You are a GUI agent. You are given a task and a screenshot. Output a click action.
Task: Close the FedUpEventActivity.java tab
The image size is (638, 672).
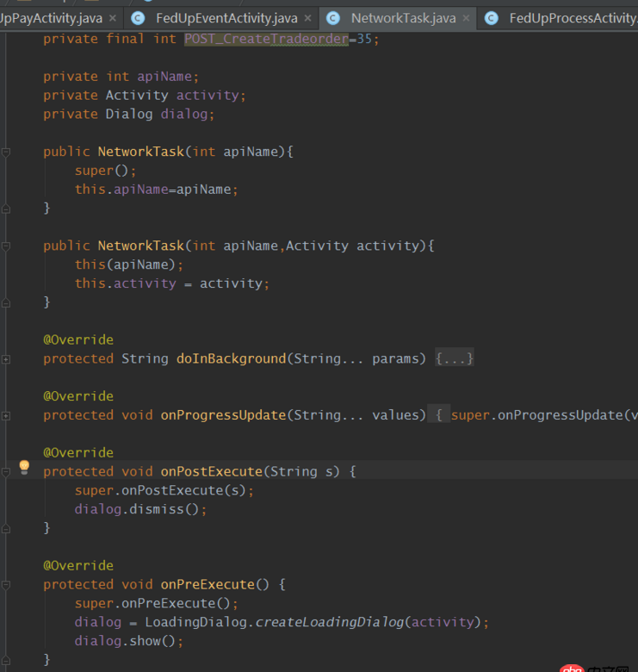point(307,18)
